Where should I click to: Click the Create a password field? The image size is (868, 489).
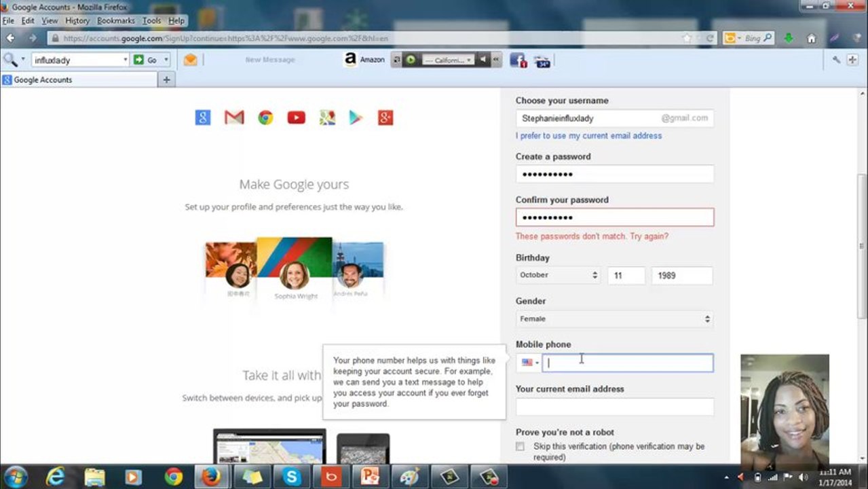pyautogui.click(x=614, y=174)
